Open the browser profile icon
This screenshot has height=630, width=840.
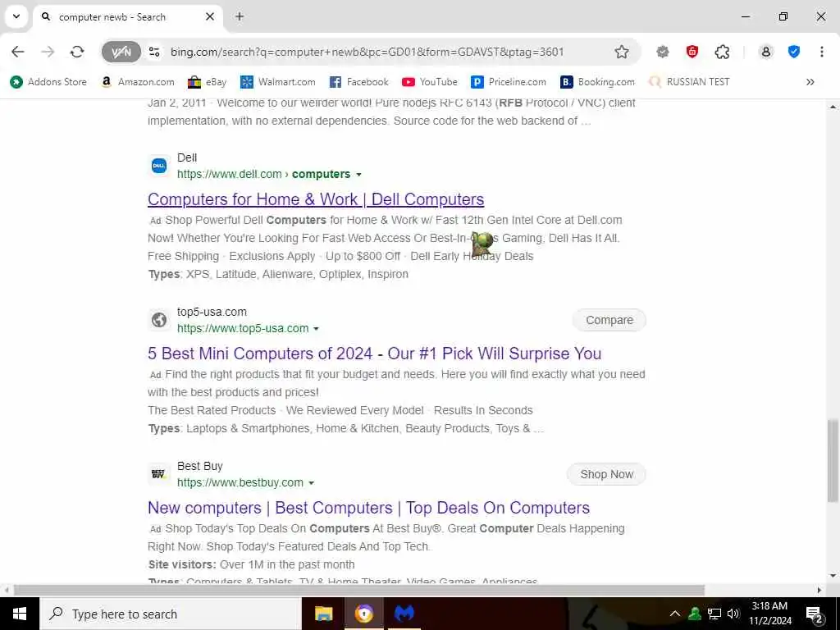point(765,52)
